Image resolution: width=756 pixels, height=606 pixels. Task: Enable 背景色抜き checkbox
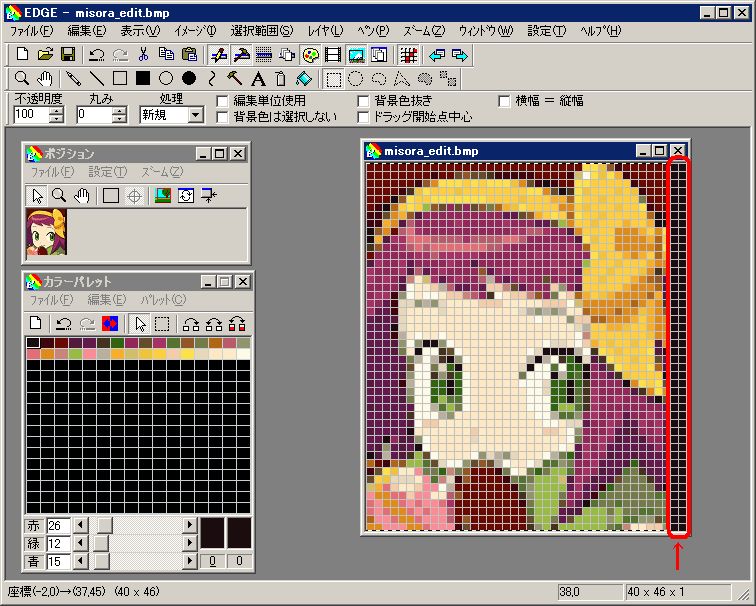click(x=364, y=101)
